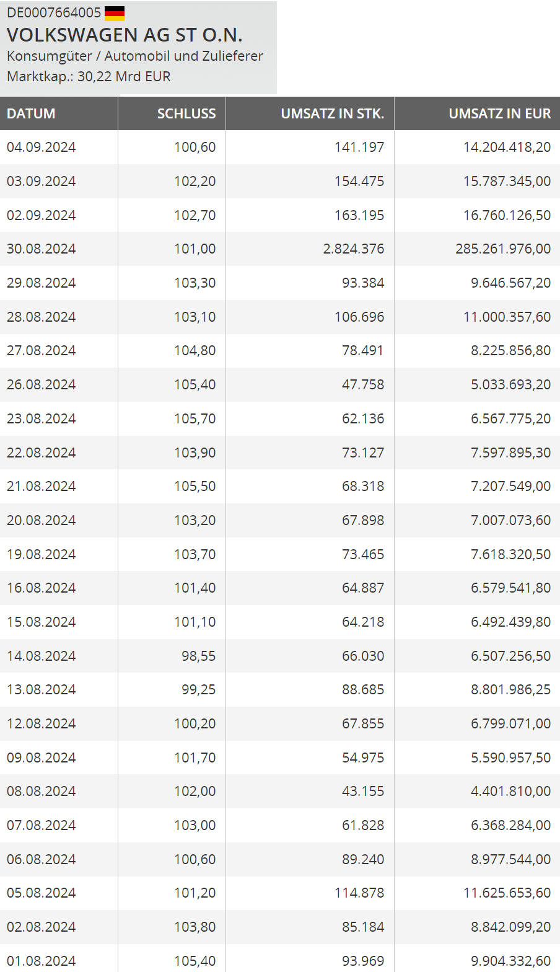This screenshot has height=972, width=560.
Task: Click the Marktkap. 30,22 Mrd EUR label
Action: pyautogui.click(x=89, y=76)
